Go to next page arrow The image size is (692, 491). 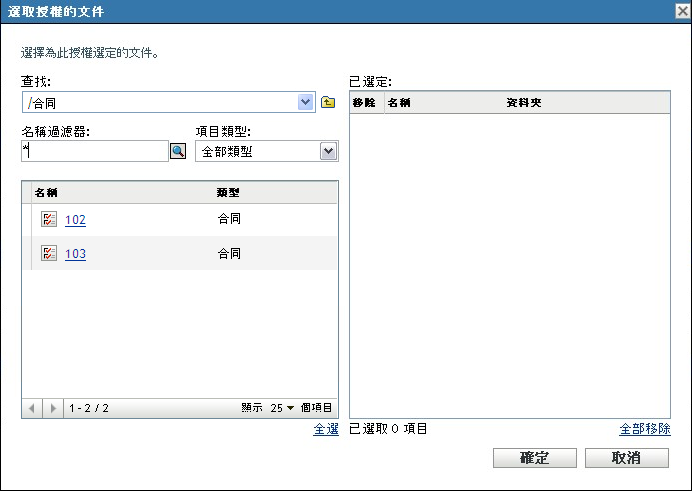click(53, 408)
